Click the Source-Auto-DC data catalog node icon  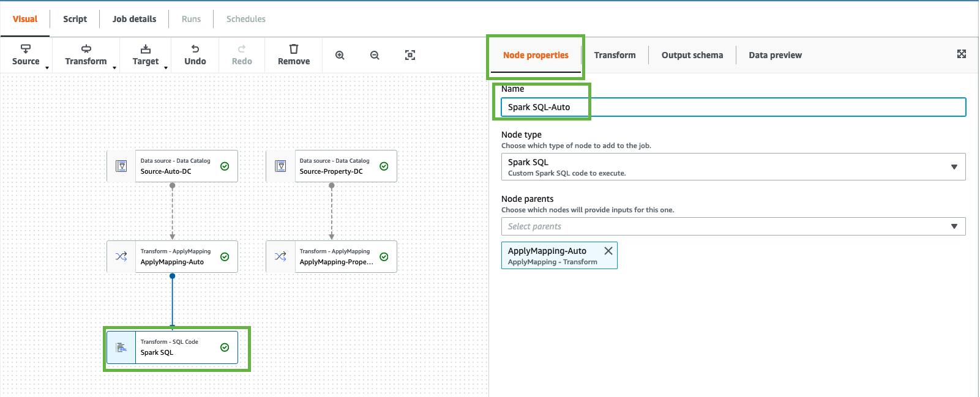pos(121,166)
